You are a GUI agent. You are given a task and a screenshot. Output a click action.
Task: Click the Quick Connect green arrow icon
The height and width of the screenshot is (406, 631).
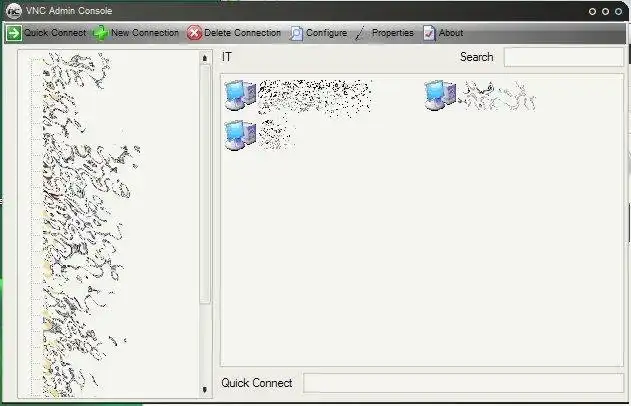(x=14, y=33)
